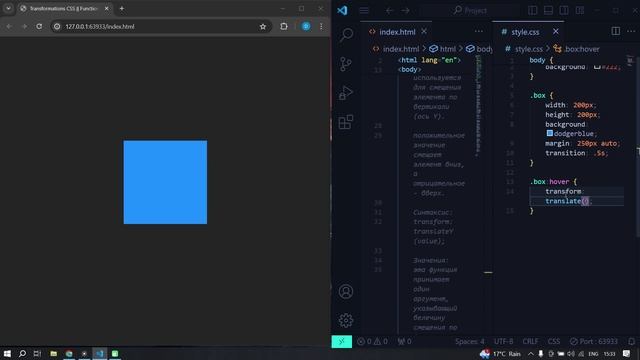The height and width of the screenshot is (360, 640).
Task: Click the dodgerblue color swatch in style.css
Action: (x=550, y=133)
